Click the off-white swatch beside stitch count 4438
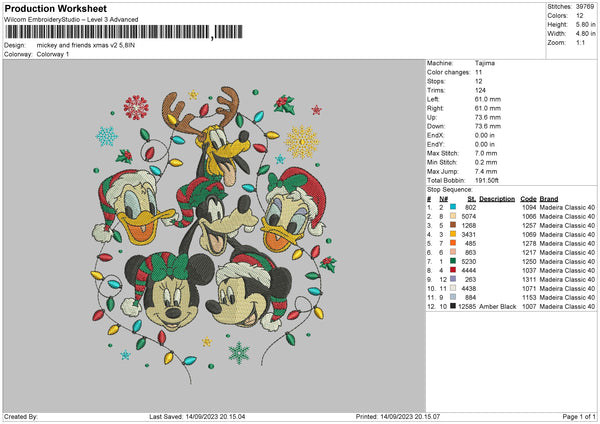This screenshot has width=600, height=424. pos(453,288)
